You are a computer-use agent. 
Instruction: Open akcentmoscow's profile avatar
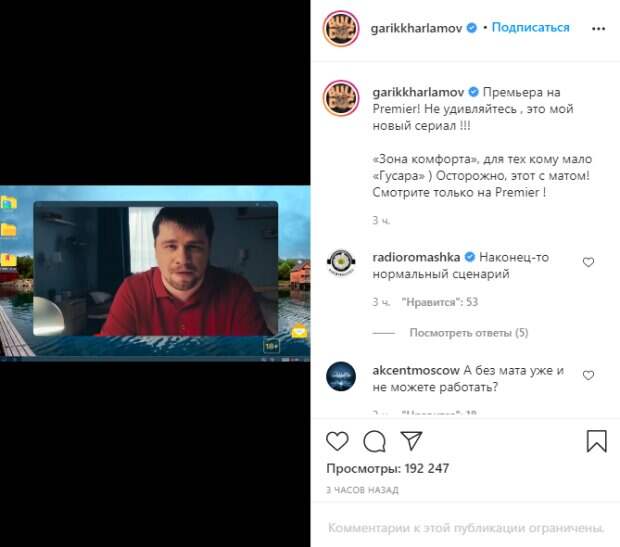tap(341, 376)
